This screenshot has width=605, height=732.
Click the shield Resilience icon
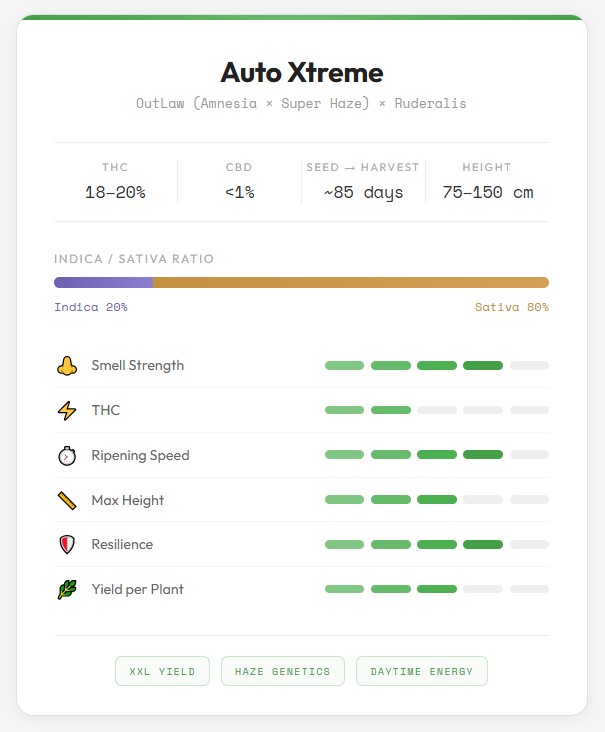click(x=67, y=545)
